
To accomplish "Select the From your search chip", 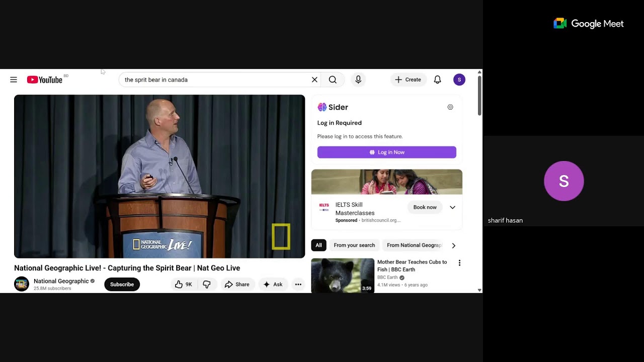I will tap(354, 245).
